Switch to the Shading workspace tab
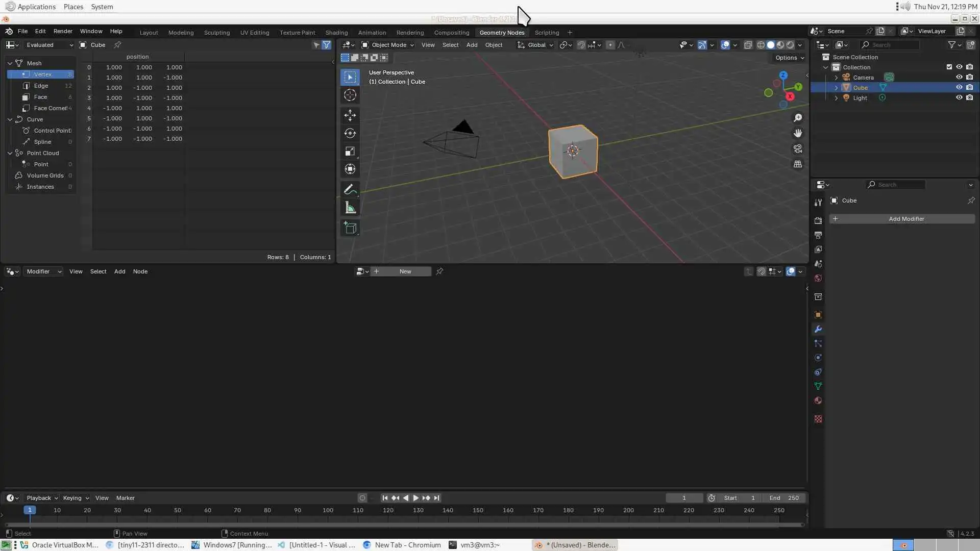Screen dimensions: 980x551 point(336,33)
